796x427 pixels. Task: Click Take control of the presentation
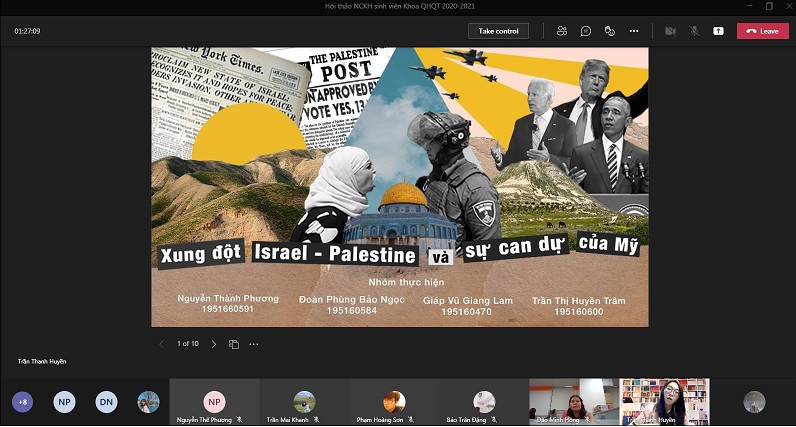[498, 31]
